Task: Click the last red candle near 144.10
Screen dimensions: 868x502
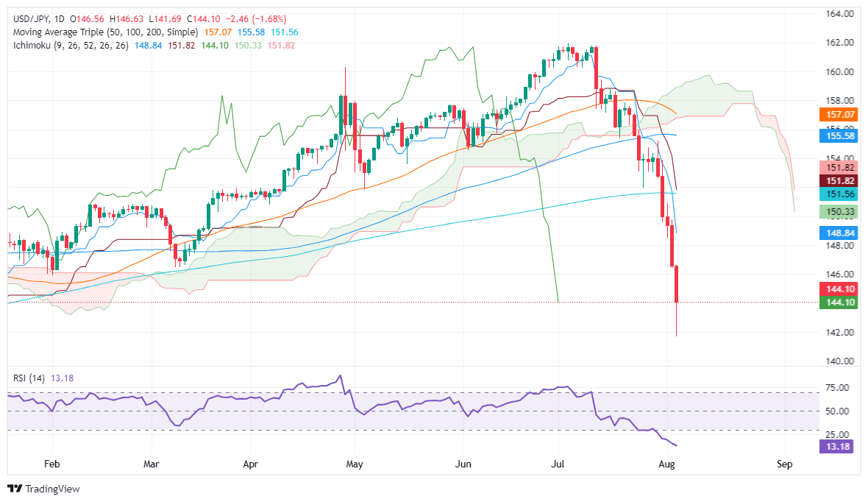Action: point(677,283)
